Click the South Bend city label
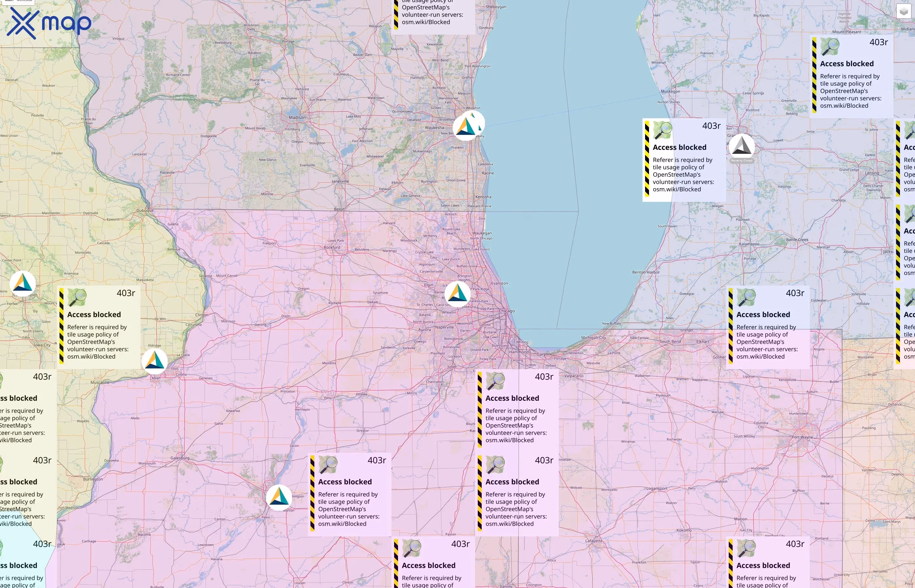The image size is (915, 588). point(670,342)
